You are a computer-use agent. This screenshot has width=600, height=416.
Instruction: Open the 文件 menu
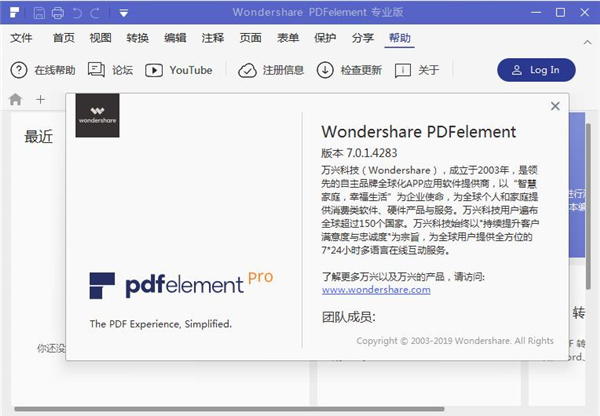pyautogui.click(x=21, y=38)
